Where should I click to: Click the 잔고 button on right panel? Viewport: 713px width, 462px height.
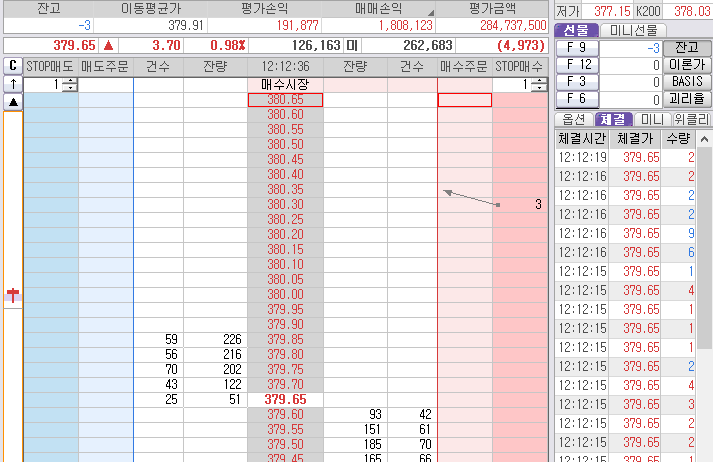(687, 47)
